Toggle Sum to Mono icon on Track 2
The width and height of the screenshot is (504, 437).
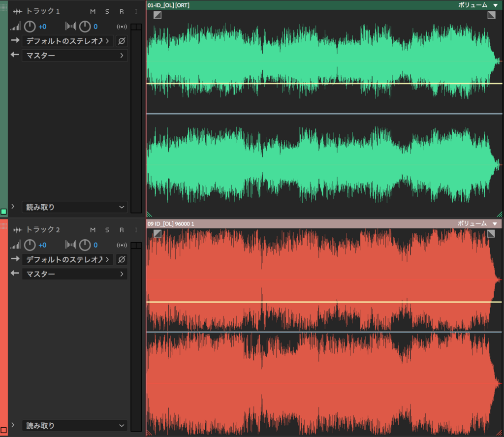(x=122, y=245)
